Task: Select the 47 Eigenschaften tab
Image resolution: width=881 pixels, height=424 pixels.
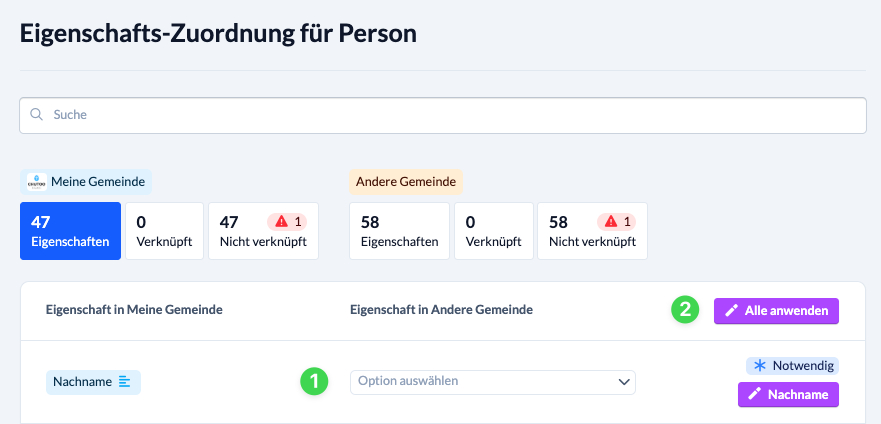Action: click(70, 231)
